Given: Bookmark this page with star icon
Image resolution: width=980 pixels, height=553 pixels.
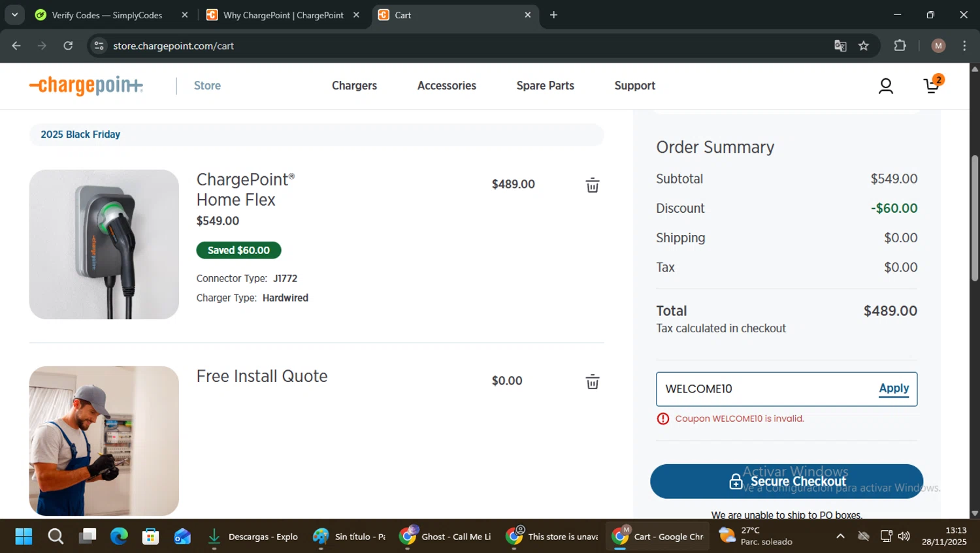Looking at the screenshot, I should point(864,46).
